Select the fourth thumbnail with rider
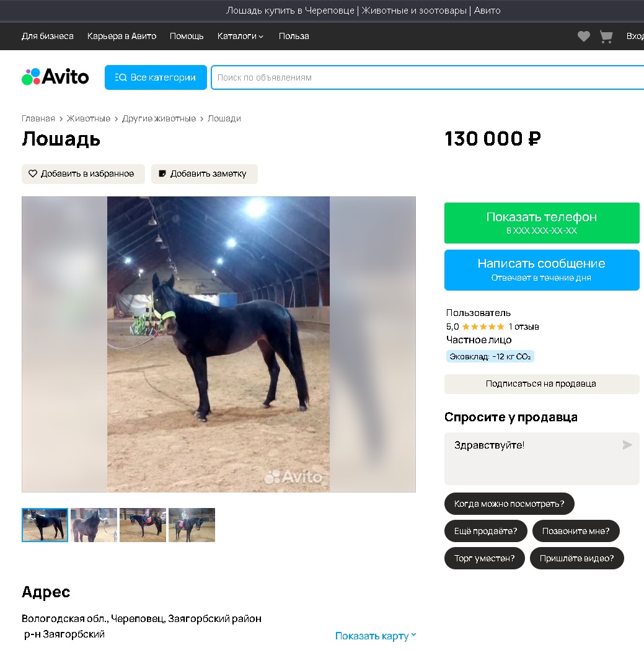This screenshot has height=653, width=644. pos(192,525)
